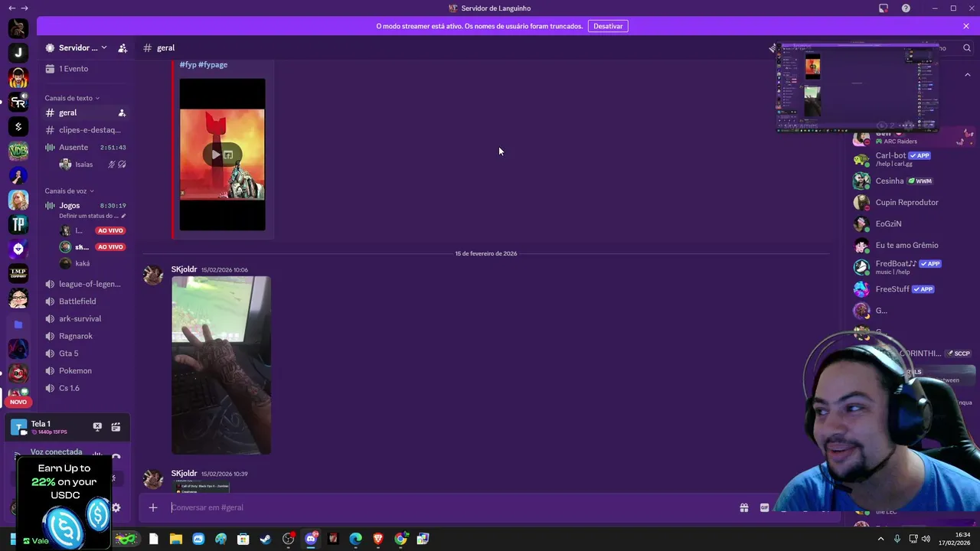This screenshot has width=980, height=551.
Task: Open the TP server icon in sidebar
Action: pos(18,224)
